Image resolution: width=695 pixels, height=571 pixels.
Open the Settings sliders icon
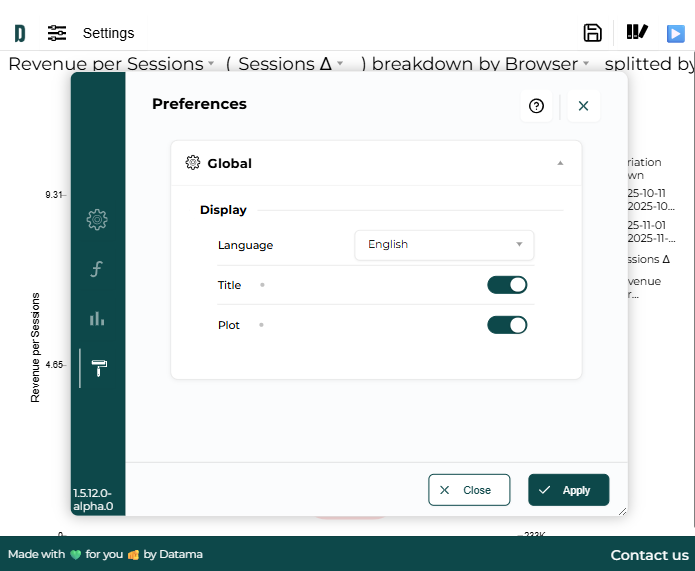click(x=57, y=33)
